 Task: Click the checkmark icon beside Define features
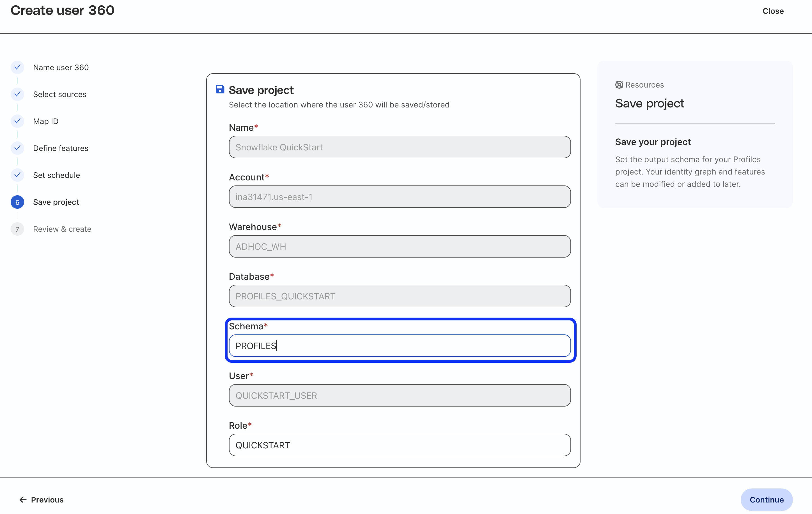pos(17,148)
